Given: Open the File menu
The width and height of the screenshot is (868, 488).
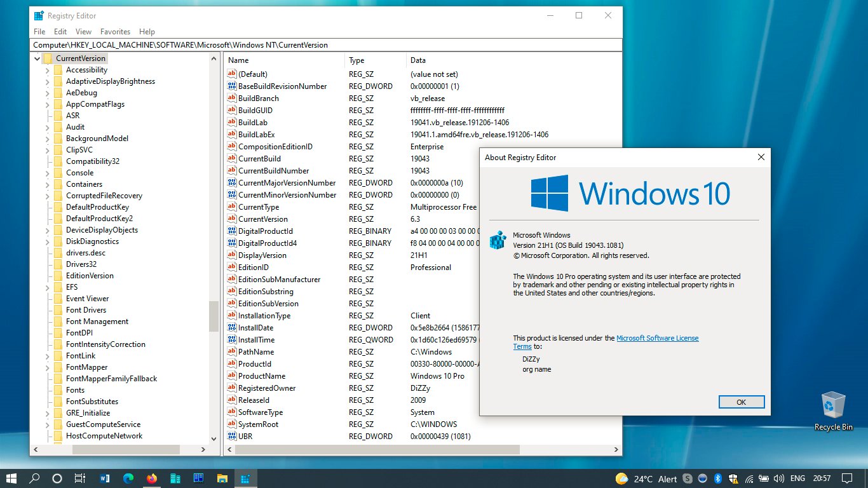Looking at the screenshot, I should click(39, 32).
